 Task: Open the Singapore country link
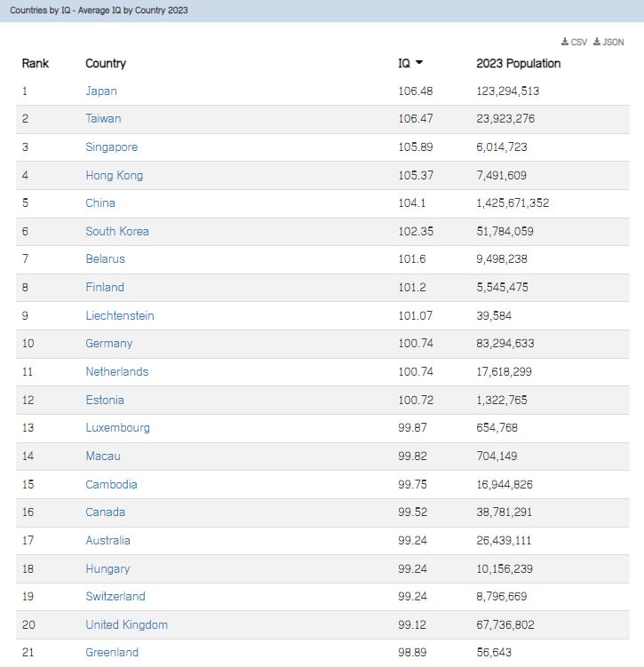point(111,147)
